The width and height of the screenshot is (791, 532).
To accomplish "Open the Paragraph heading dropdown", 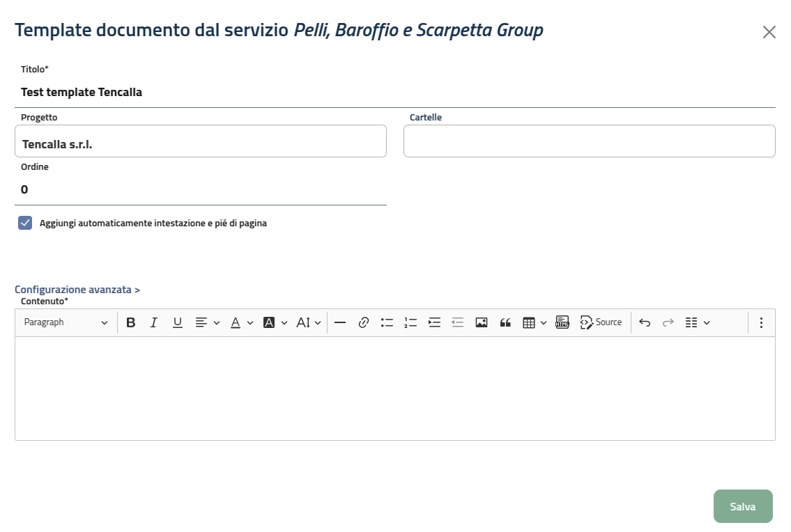I will tap(66, 322).
